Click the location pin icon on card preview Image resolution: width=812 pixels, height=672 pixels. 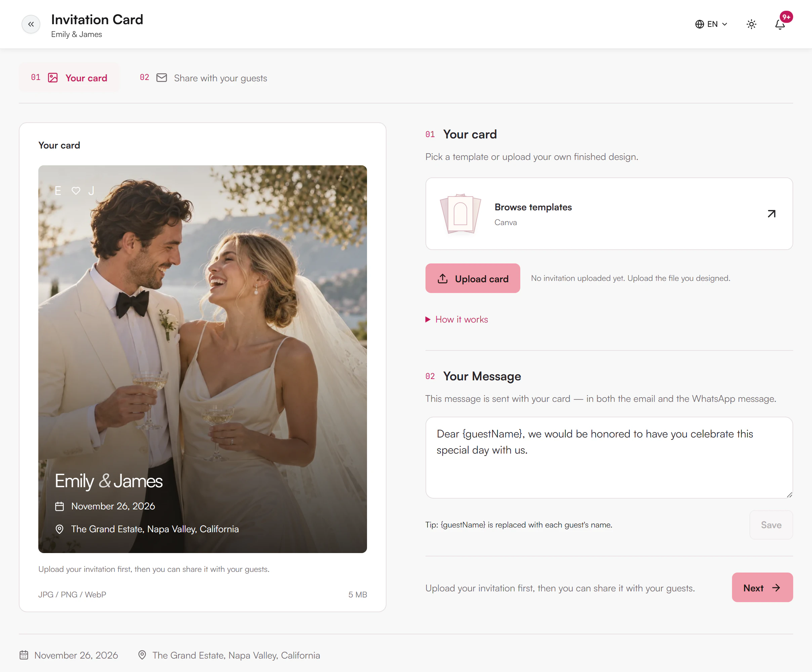pos(59,529)
